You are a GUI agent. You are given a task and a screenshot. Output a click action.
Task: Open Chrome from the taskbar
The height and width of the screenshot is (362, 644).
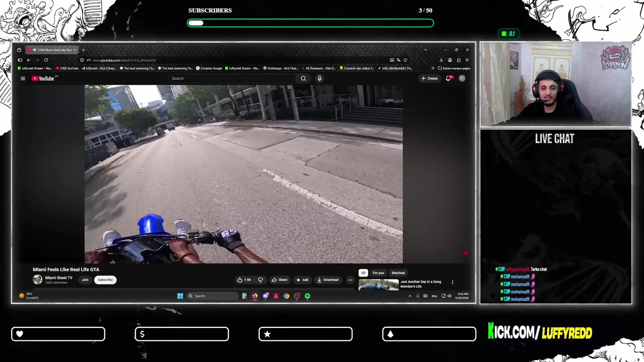(x=286, y=296)
